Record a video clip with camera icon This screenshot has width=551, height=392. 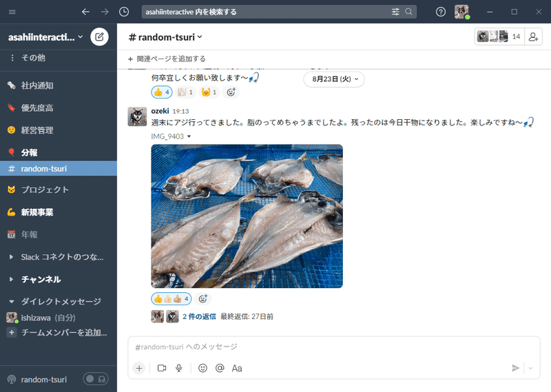click(162, 368)
